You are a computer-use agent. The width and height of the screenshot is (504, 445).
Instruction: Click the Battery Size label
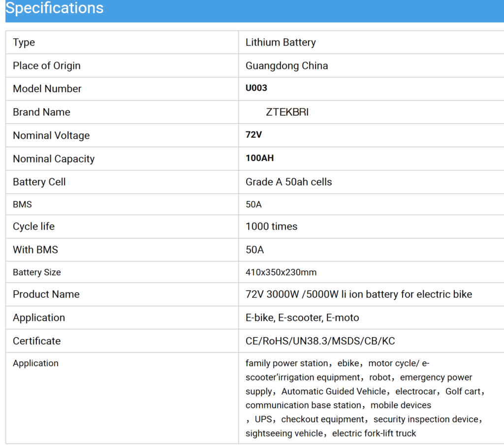[37, 272]
